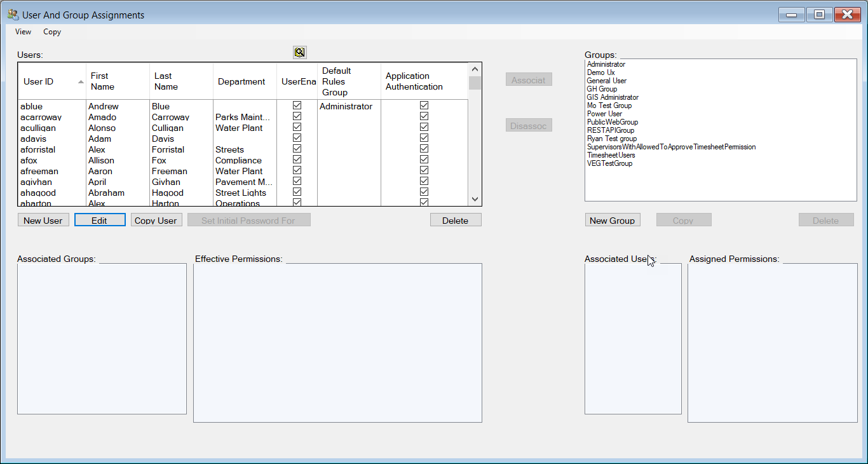Screen dimensions: 868x464
Task: Disable Application Authentication for acarroway
Action: 424,117
